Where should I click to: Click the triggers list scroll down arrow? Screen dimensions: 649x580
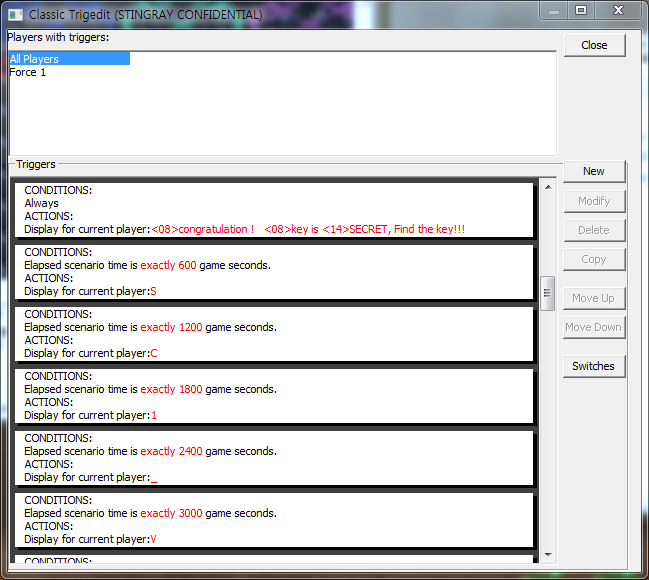coord(548,555)
